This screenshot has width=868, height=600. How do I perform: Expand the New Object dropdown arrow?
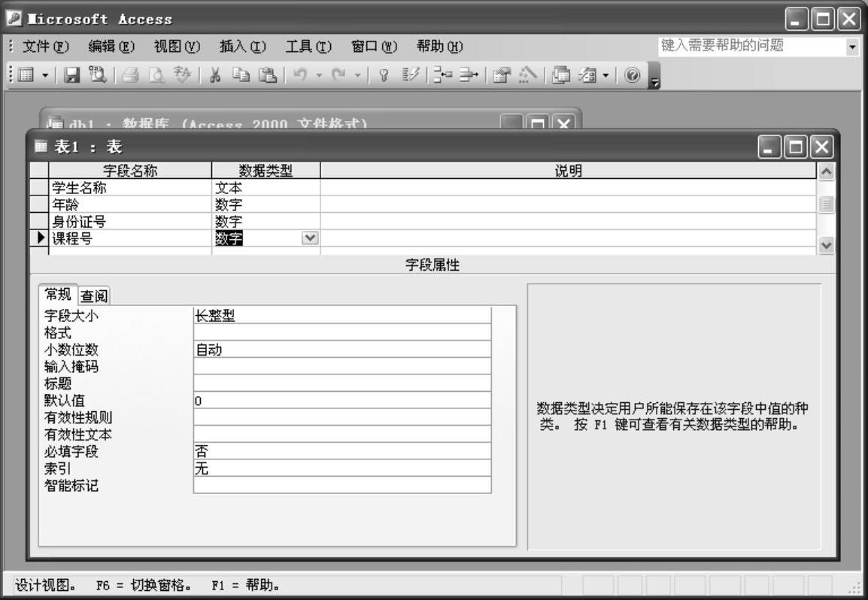[605, 75]
